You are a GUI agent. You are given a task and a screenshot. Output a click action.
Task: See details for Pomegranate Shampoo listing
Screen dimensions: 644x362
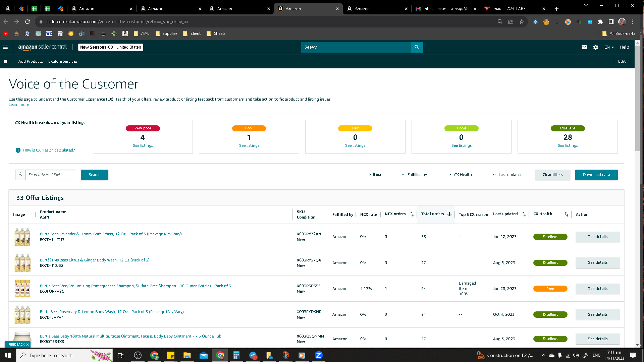coord(598,289)
